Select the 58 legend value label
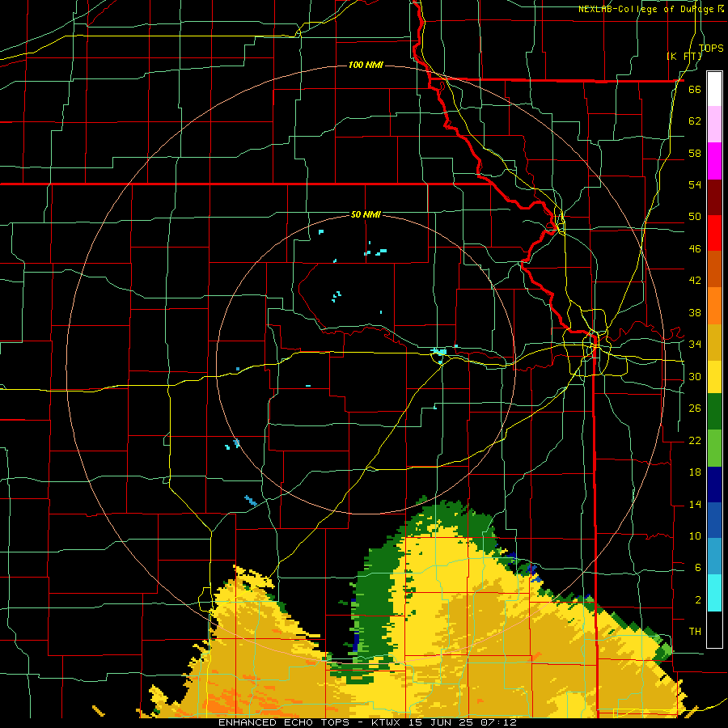This screenshot has height=728, width=728. tap(695, 153)
